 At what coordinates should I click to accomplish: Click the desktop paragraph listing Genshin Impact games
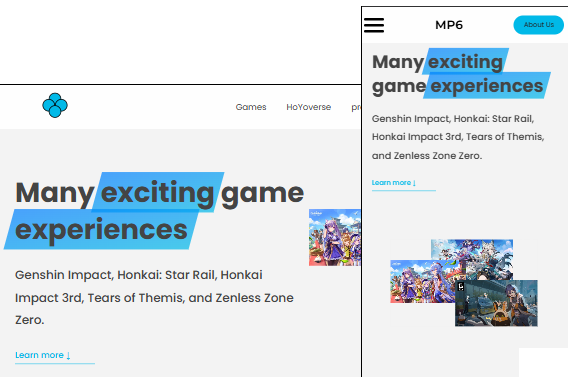click(154, 297)
